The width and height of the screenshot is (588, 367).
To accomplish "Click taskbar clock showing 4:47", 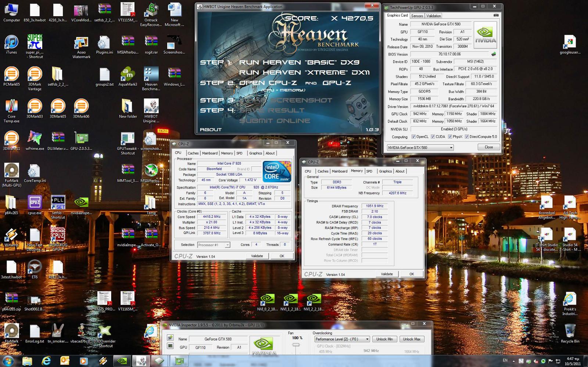I will (573, 361).
